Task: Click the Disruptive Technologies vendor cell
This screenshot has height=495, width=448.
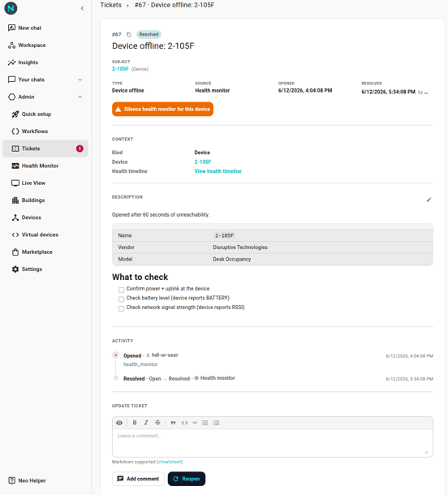Action: (x=240, y=247)
